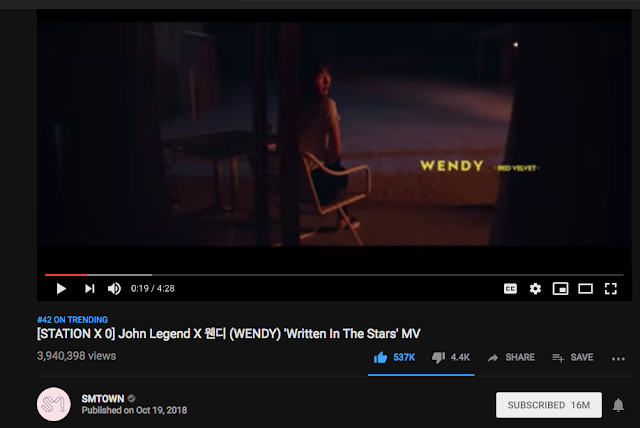The image size is (640, 428).
Task: Skip to the next video
Action: coord(89,289)
